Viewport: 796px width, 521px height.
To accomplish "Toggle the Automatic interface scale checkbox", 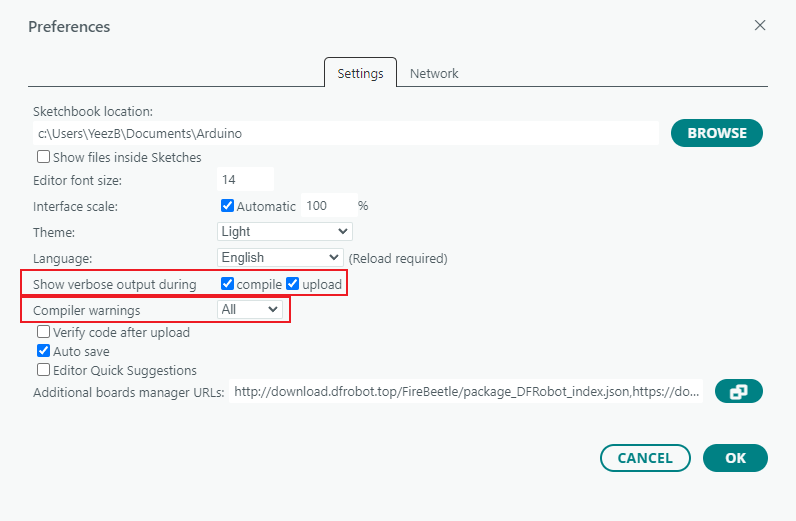I will click(x=227, y=206).
